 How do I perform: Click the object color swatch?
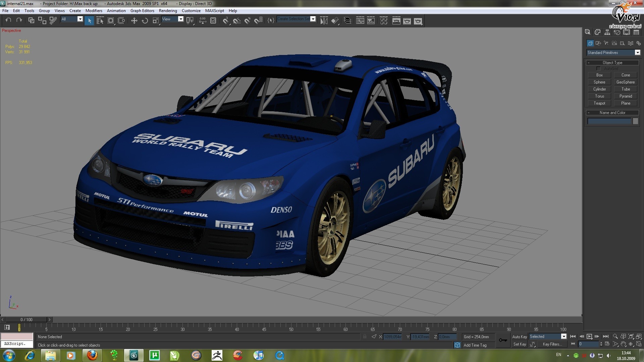636,121
